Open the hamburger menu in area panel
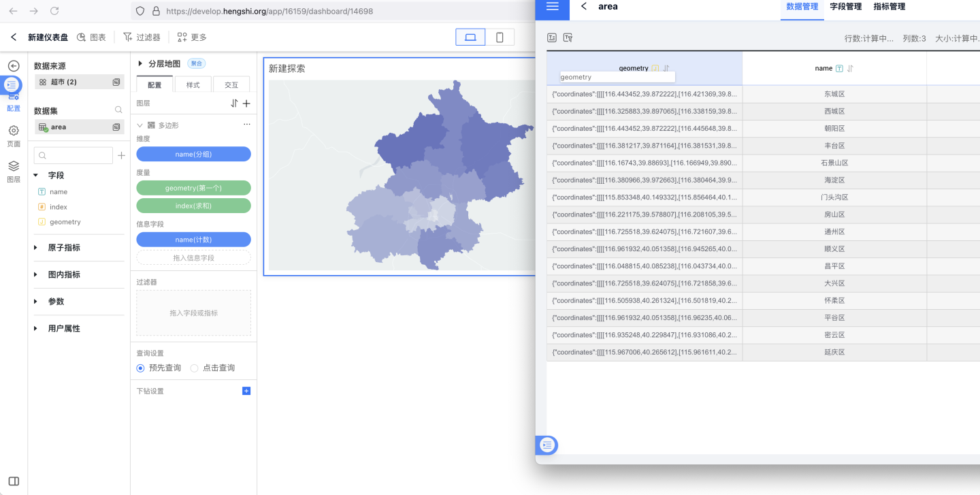980x495 pixels. (553, 6)
